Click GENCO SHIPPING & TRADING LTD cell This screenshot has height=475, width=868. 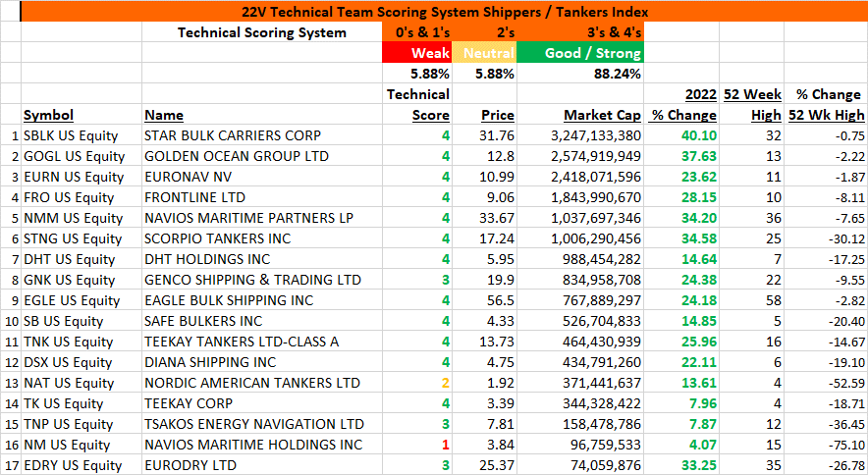262,280
